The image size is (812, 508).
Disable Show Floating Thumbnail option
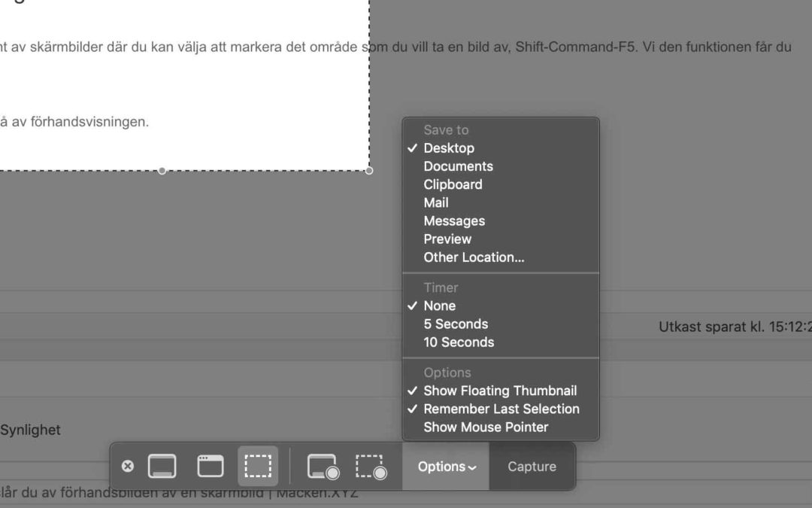click(500, 391)
